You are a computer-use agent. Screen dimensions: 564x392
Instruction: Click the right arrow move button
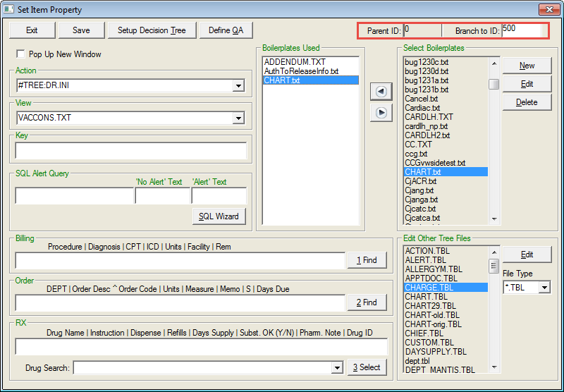click(381, 112)
